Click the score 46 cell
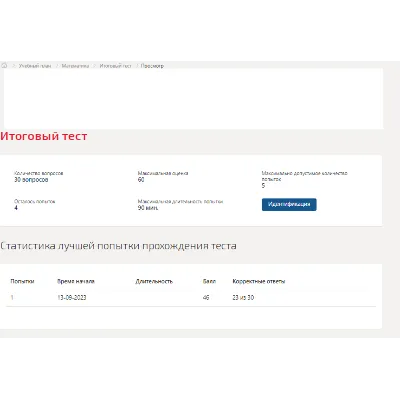Image resolution: width=400 pixels, height=400 pixels. point(206,298)
